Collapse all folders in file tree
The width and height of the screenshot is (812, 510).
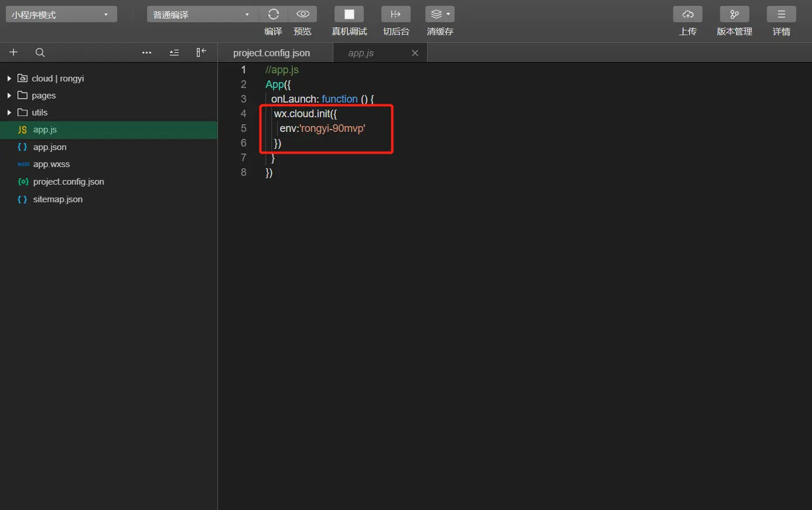(174, 52)
